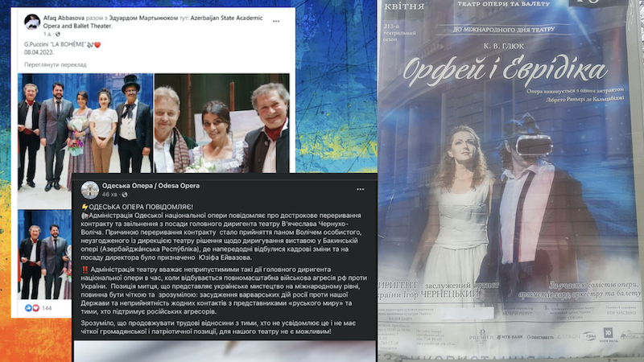Click the 'Орфей і Евридіка' poster title
The height and width of the screenshot is (362, 644).
click(x=505, y=70)
